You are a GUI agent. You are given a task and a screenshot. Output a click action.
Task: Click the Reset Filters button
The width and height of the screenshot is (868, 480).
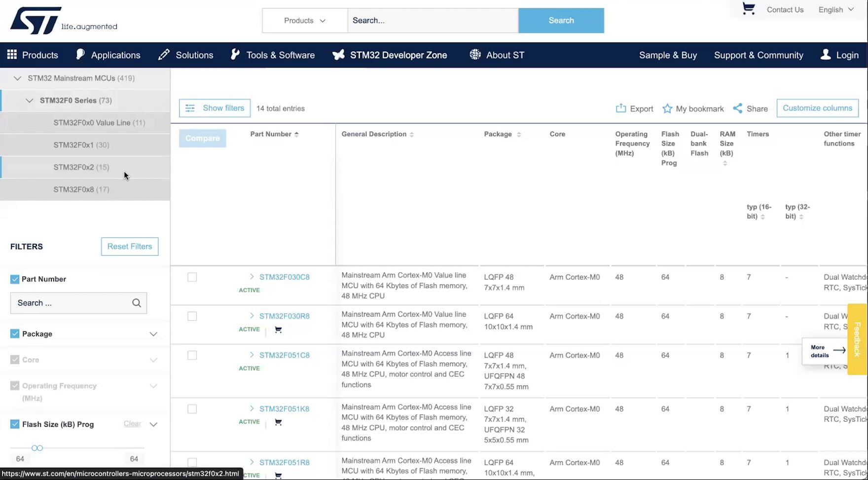[130, 247]
